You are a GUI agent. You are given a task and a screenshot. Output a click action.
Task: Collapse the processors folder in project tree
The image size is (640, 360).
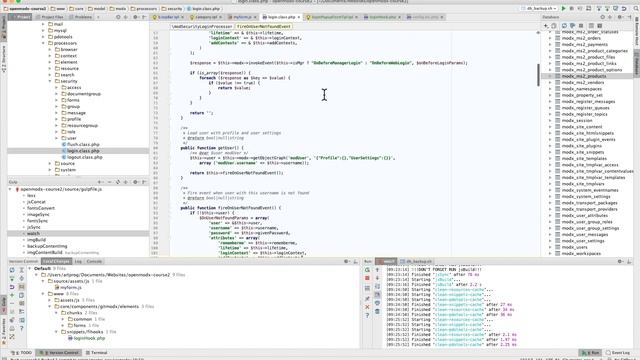click(x=43, y=43)
